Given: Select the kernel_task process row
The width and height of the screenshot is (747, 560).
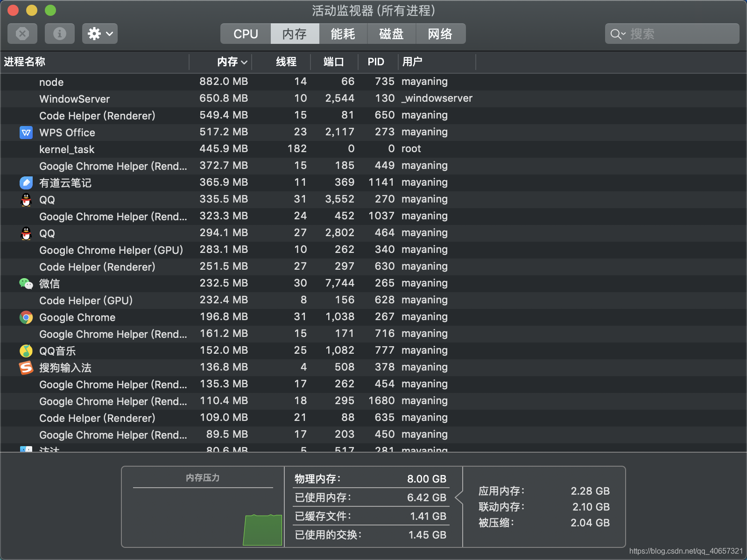Looking at the screenshot, I should [373, 149].
